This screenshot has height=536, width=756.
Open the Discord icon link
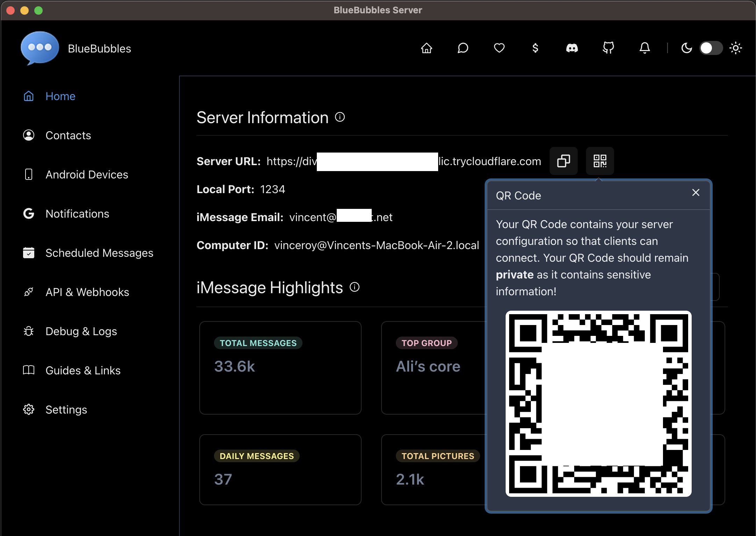(x=572, y=48)
